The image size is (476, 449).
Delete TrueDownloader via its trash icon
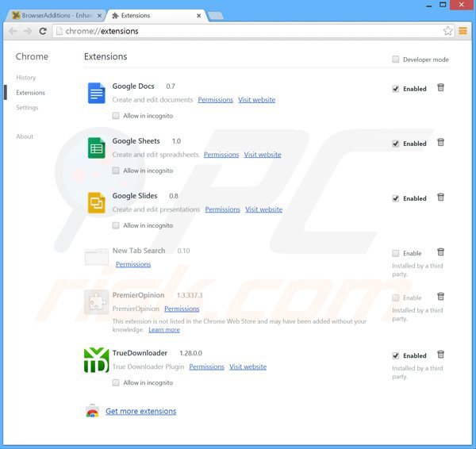(440, 355)
